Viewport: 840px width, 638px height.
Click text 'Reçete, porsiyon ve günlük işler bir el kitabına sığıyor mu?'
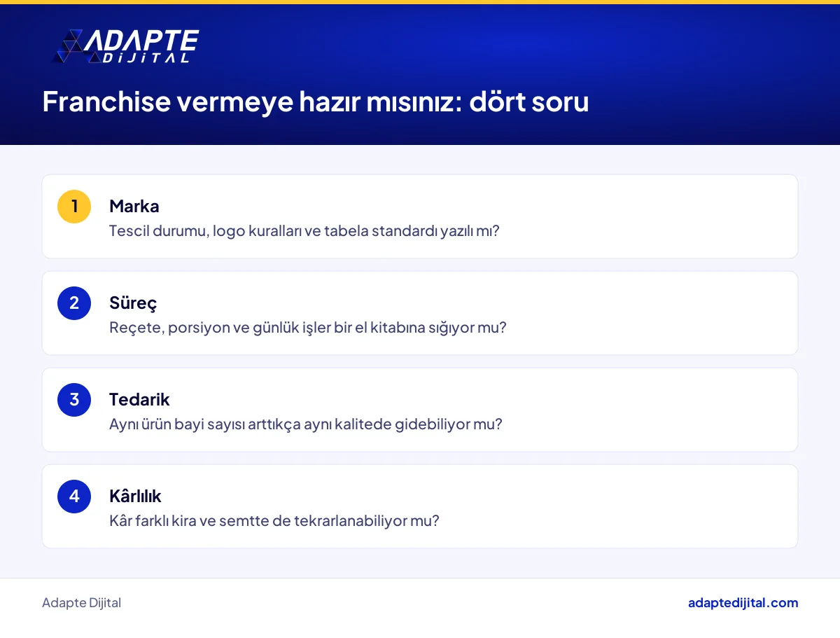(x=308, y=328)
